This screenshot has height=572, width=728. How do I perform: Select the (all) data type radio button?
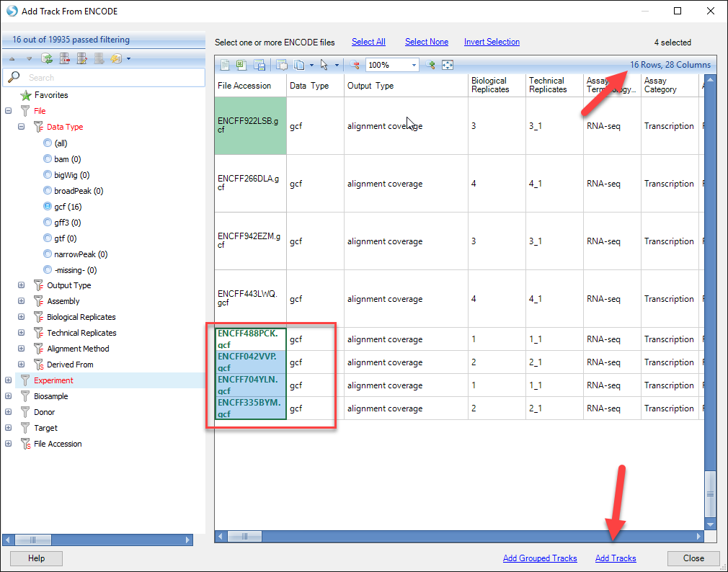pos(48,143)
